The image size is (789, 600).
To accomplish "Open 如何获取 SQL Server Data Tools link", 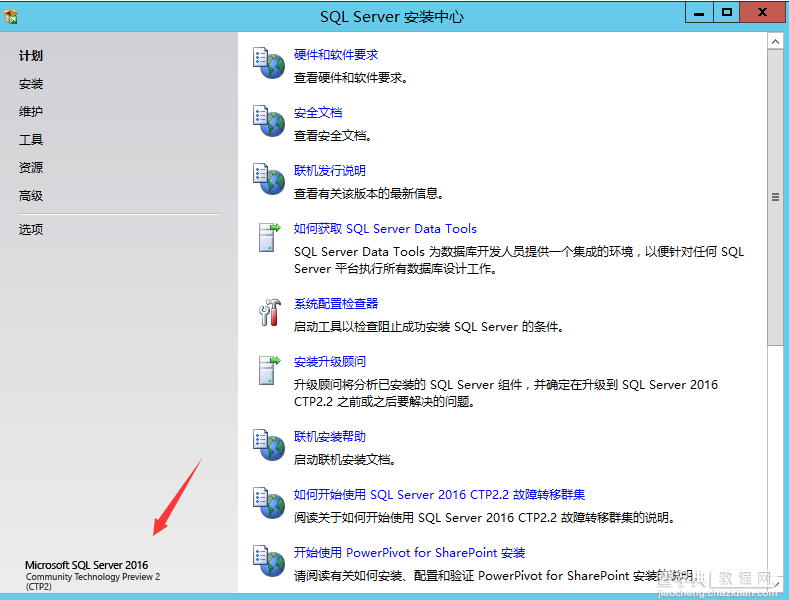I will [385, 229].
